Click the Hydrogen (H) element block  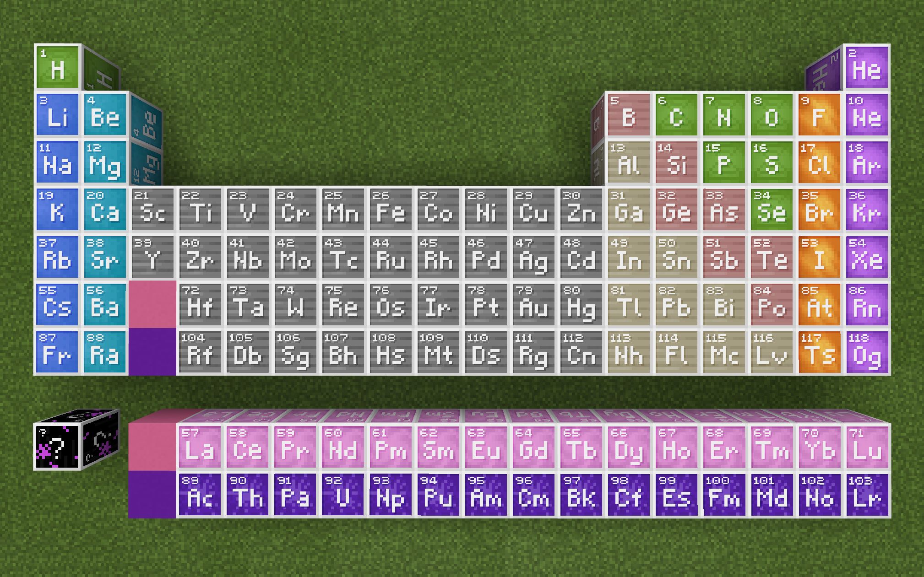(x=57, y=67)
